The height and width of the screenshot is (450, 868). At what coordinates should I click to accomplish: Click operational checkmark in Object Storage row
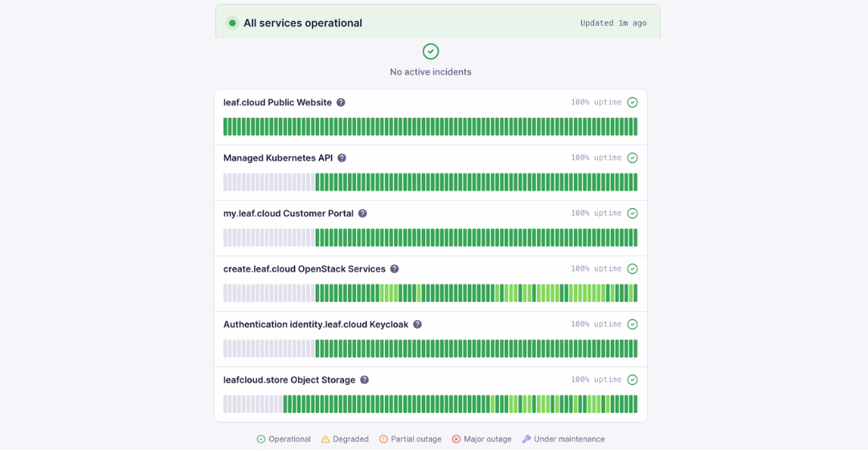click(x=633, y=380)
